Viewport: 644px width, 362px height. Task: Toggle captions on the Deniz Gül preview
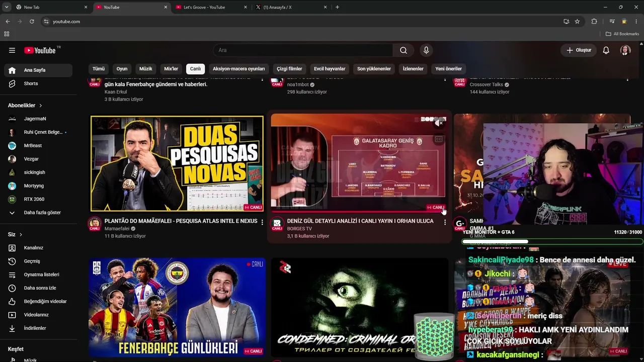439,139
